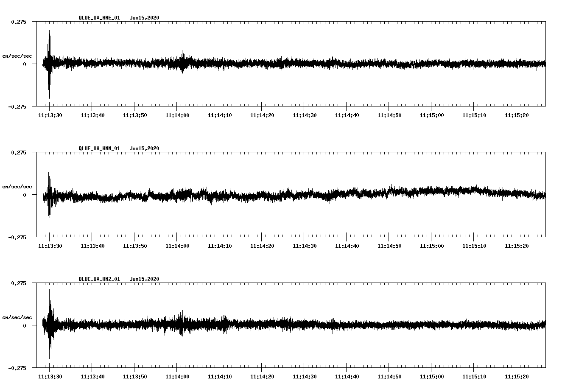Click the 11:14:10 time label under HNZ plot
The image size is (576, 392).
220,377
